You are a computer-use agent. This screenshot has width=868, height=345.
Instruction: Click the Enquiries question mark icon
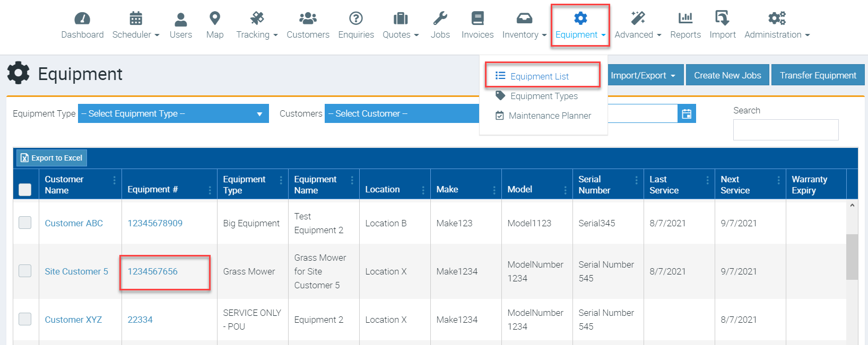click(x=355, y=19)
